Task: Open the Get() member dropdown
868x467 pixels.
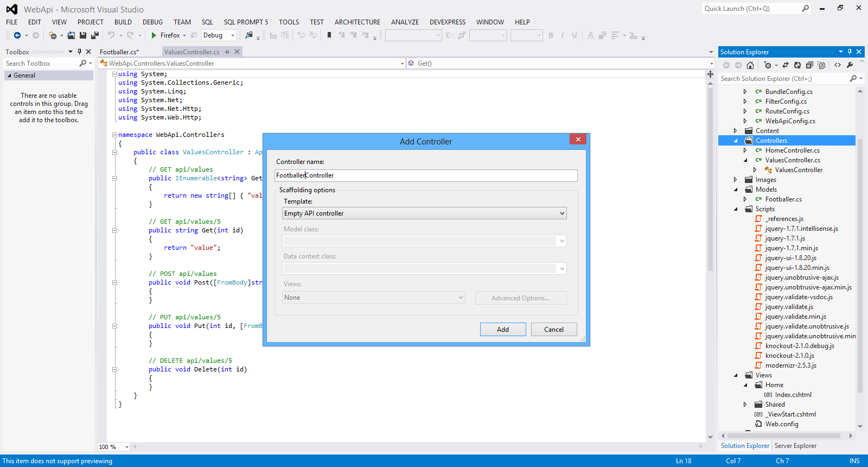Action: (x=711, y=64)
